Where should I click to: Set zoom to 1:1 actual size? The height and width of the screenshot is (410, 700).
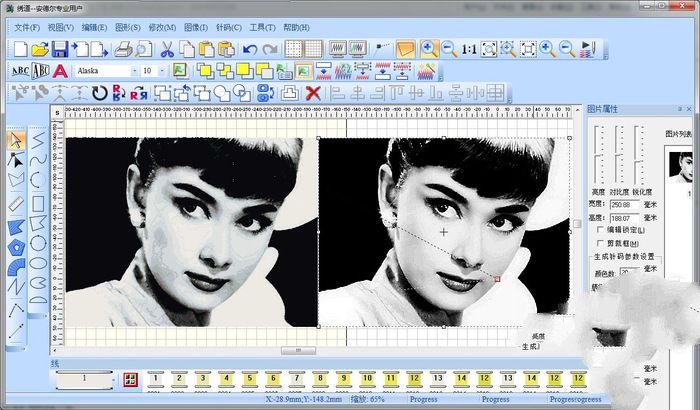[469, 49]
